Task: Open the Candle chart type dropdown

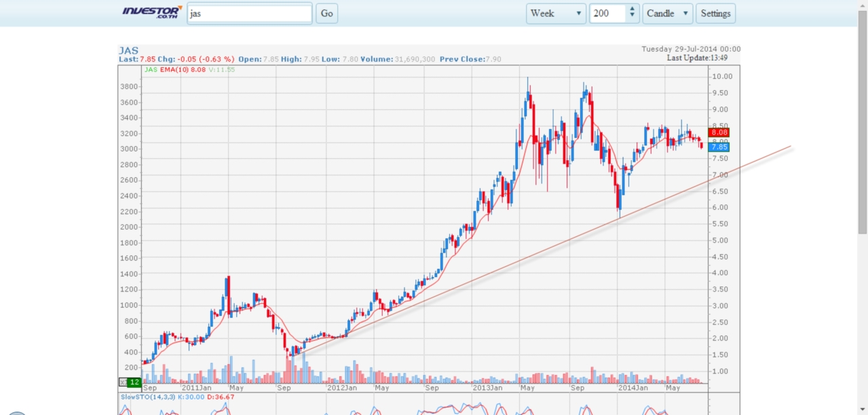Action: pyautogui.click(x=668, y=14)
